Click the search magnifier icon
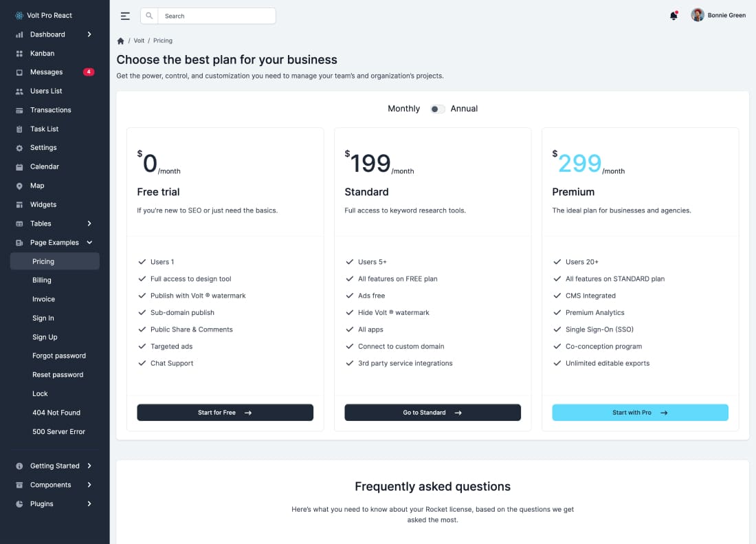The width and height of the screenshot is (756, 544). [x=149, y=16]
